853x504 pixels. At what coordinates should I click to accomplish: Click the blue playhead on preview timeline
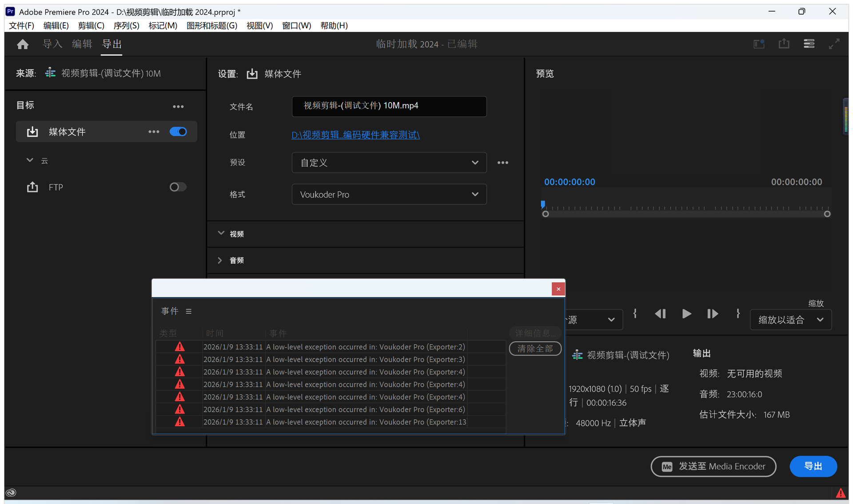point(543,204)
